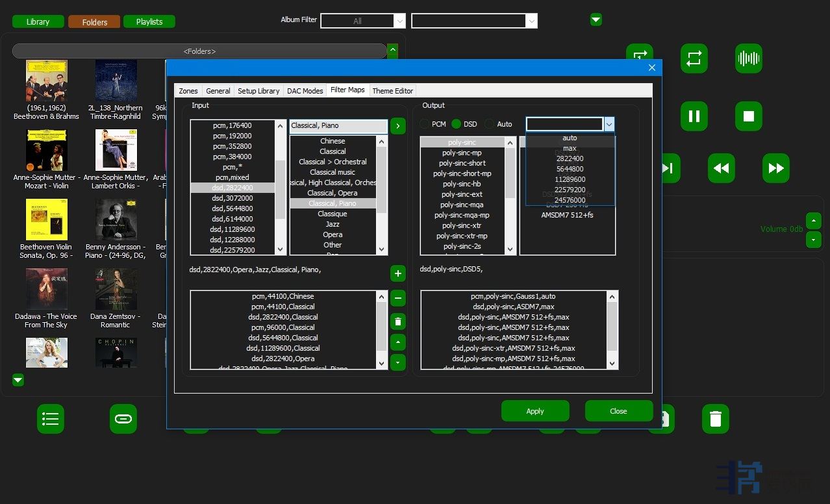830x504 pixels.
Task: Choose 5644800 from the rate dropdown list
Action: [570, 169]
